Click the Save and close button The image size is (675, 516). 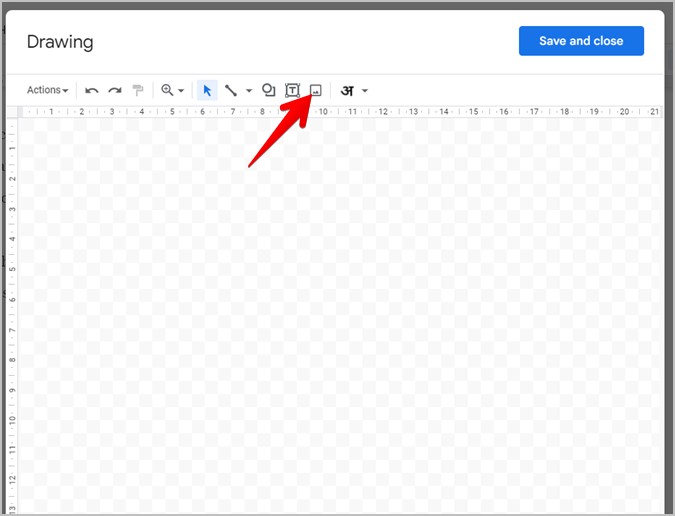click(x=581, y=41)
